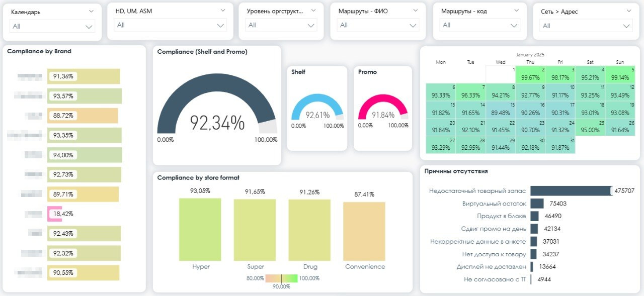Select the 92,73% brand compliance bar

tap(84, 174)
